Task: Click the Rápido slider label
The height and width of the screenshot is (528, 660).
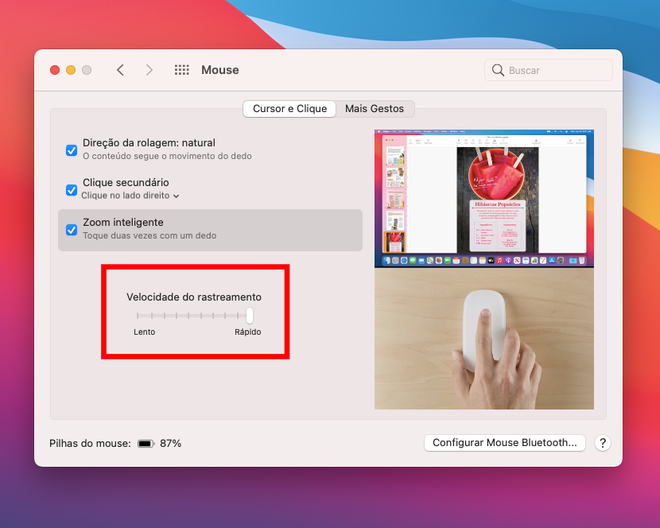Action: coord(248,332)
